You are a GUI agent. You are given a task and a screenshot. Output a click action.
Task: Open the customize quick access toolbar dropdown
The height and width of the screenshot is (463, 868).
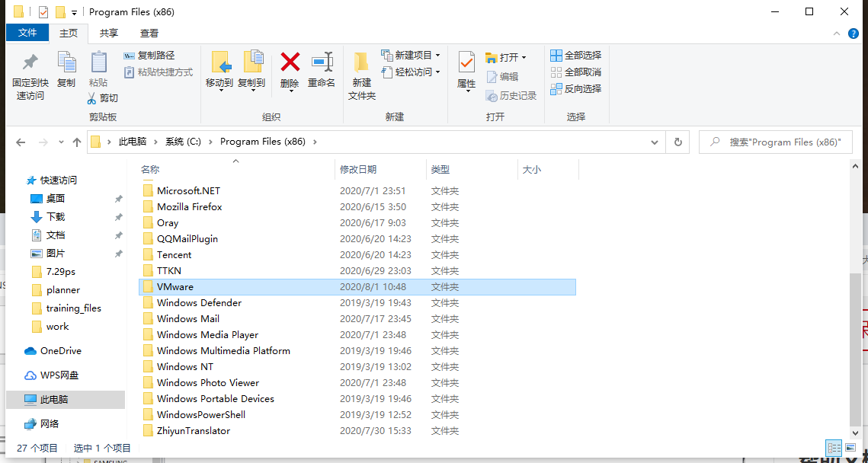(74, 12)
